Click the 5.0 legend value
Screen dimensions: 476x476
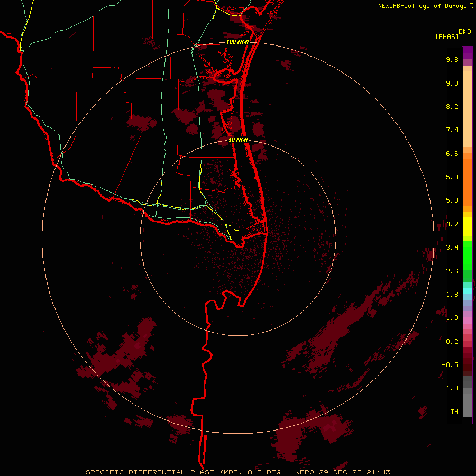pyautogui.click(x=452, y=200)
